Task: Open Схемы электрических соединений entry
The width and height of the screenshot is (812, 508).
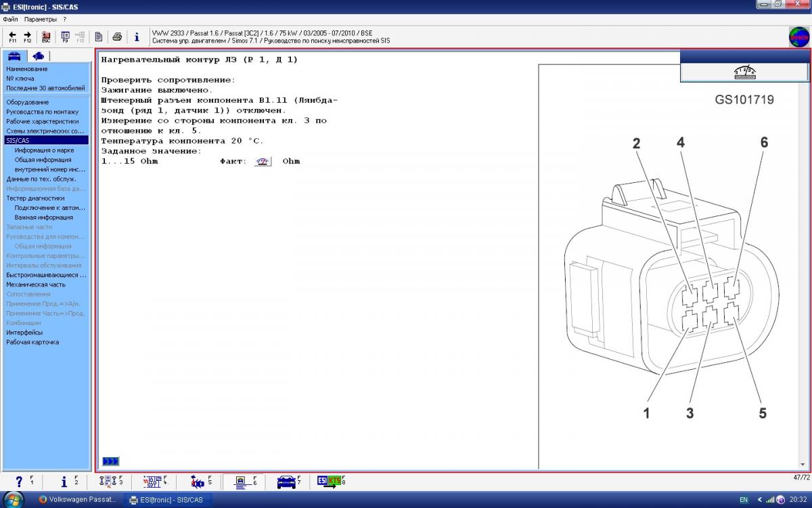Action: 45,131
